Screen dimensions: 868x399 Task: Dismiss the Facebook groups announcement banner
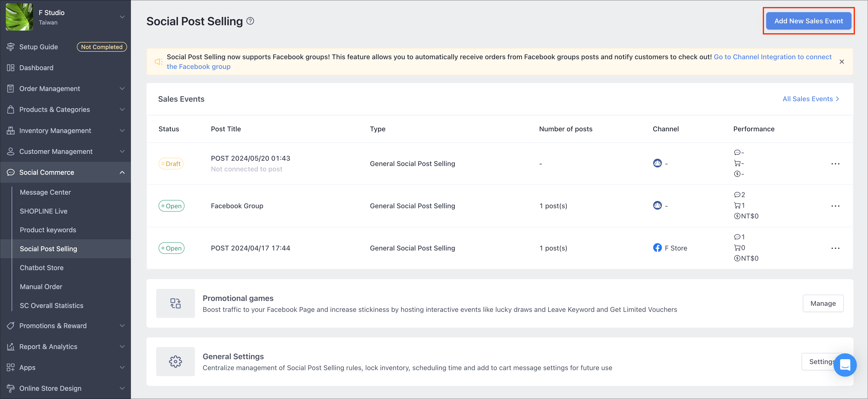[x=842, y=62]
